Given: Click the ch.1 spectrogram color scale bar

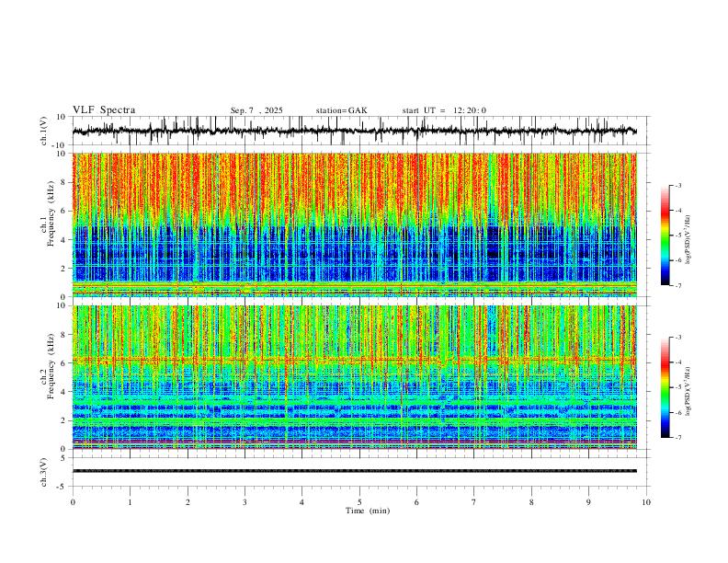Looking at the screenshot, I should 665,236.
